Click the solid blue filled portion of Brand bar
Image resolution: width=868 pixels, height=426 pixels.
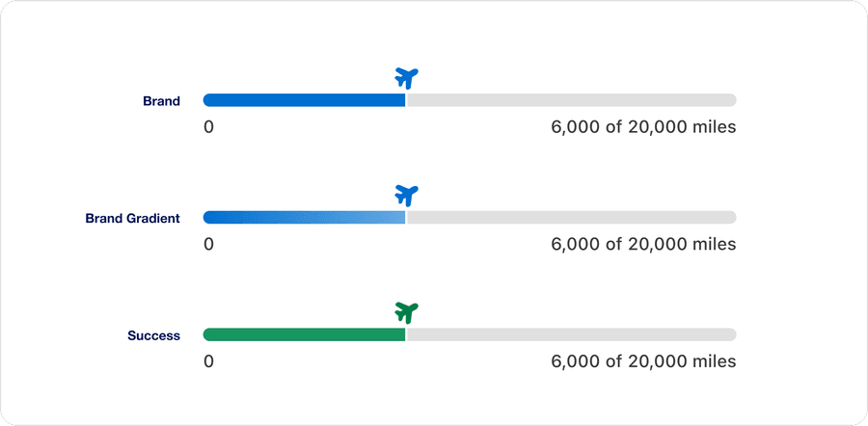pos(304,100)
